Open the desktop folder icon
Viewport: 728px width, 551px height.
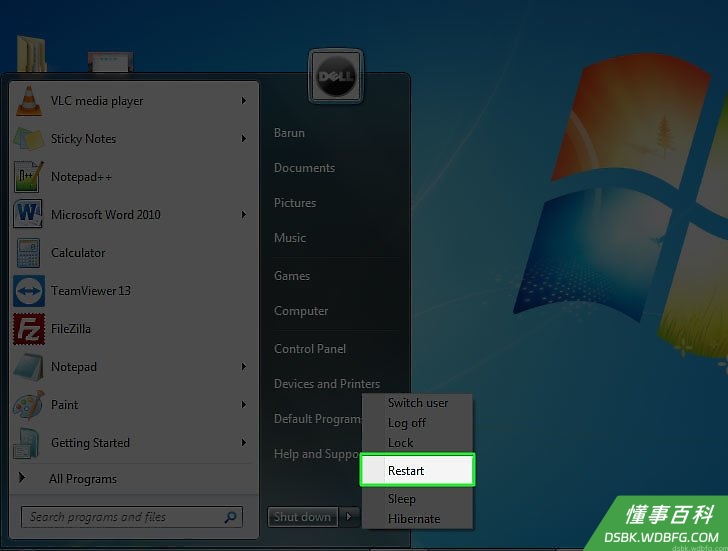tap(32, 53)
